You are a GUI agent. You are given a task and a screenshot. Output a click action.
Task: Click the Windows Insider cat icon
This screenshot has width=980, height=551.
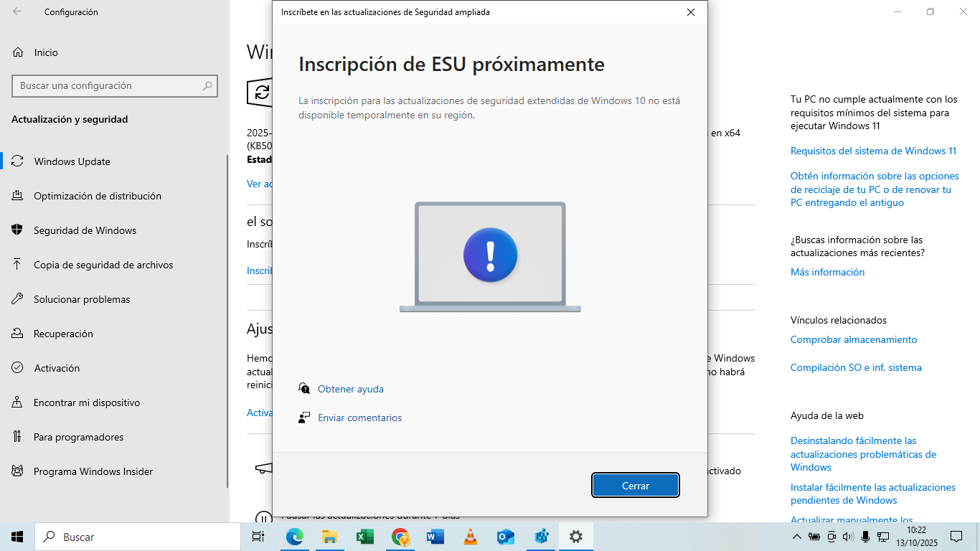[18, 471]
